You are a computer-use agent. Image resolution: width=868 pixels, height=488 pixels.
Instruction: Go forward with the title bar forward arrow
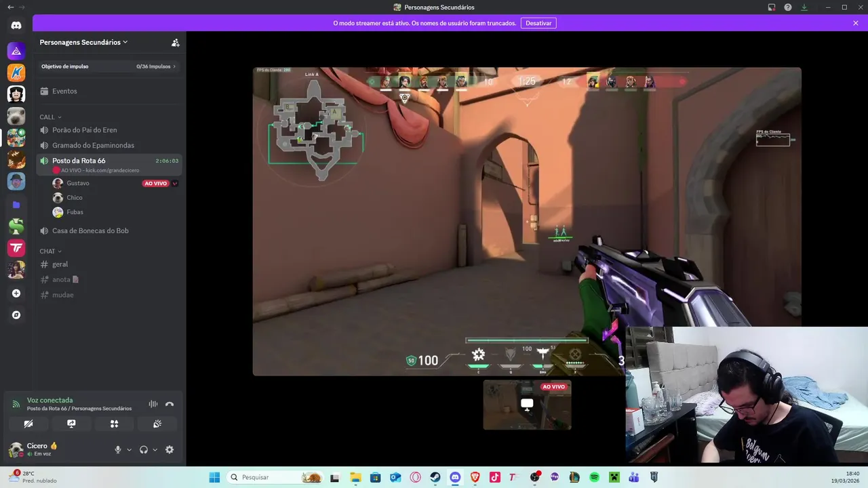(x=23, y=7)
